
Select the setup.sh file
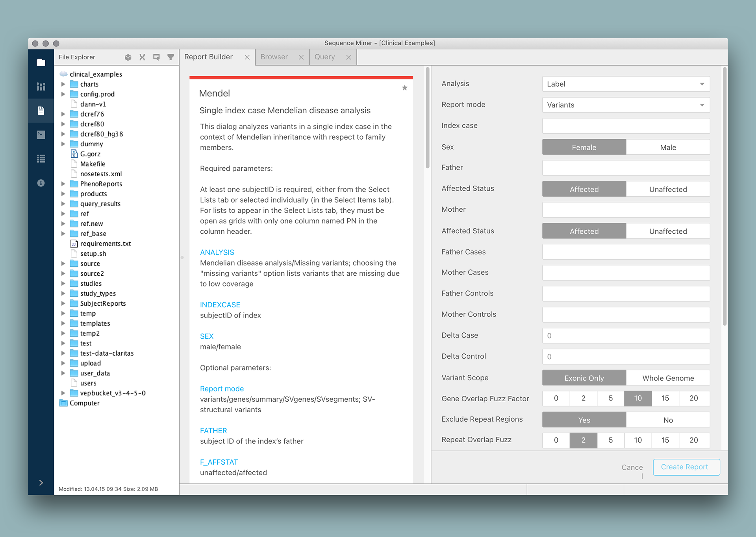pyautogui.click(x=93, y=254)
